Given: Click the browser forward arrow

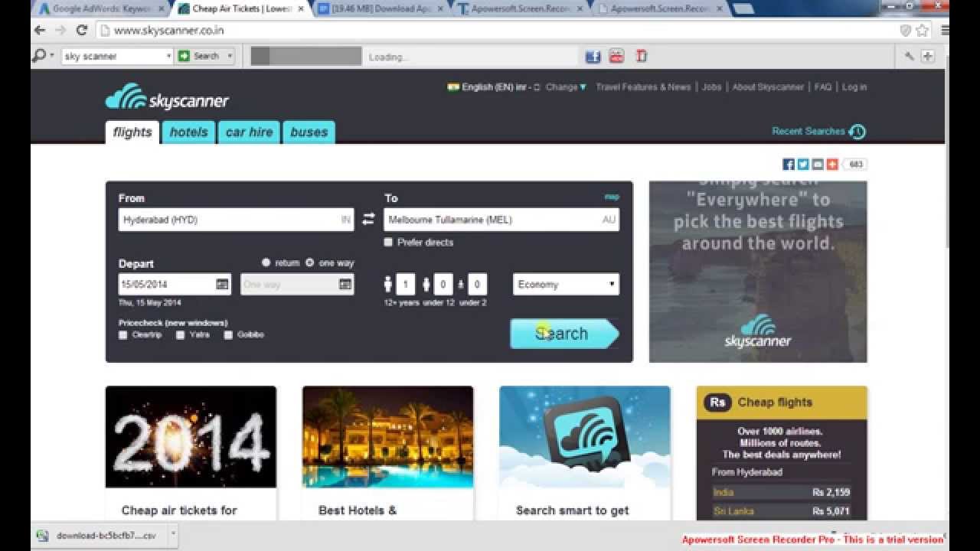Looking at the screenshot, I should pyautogui.click(x=60, y=31).
